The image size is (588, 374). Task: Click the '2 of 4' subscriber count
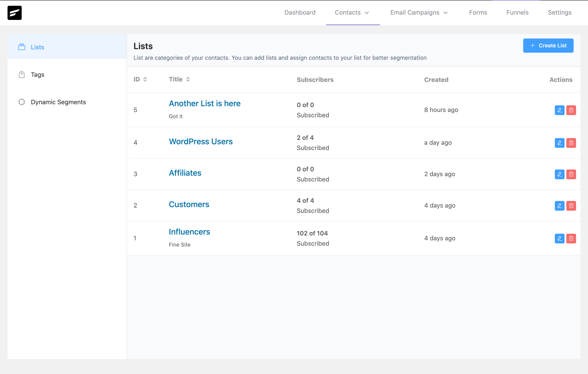tap(305, 137)
